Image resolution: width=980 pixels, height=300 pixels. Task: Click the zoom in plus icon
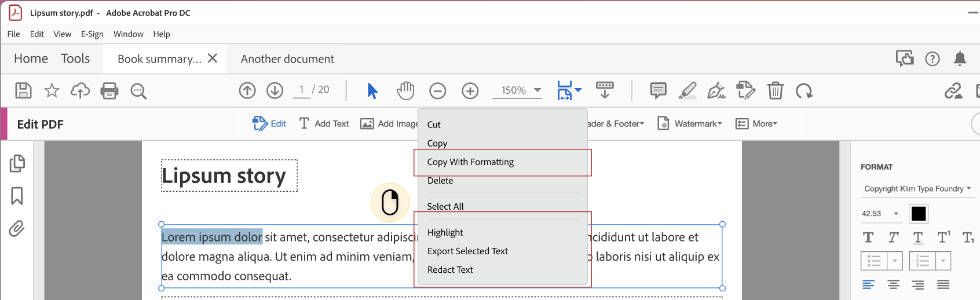pyautogui.click(x=470, y=91)
